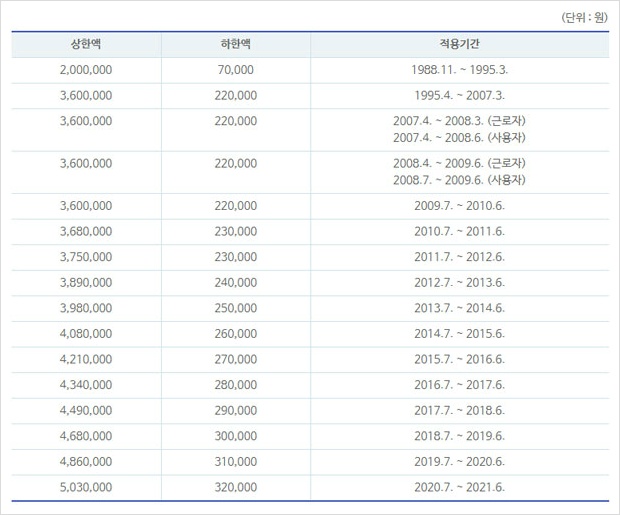This screenshot has width=620, height=515.
Task: Select the 3,680,000 upper limit cell
Action: (x=86, y=231)
